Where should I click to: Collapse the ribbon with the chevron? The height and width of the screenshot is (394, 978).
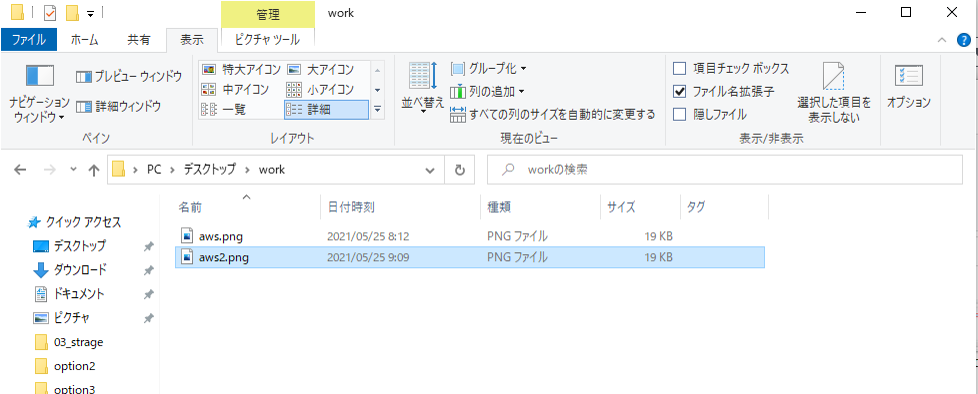942,41
